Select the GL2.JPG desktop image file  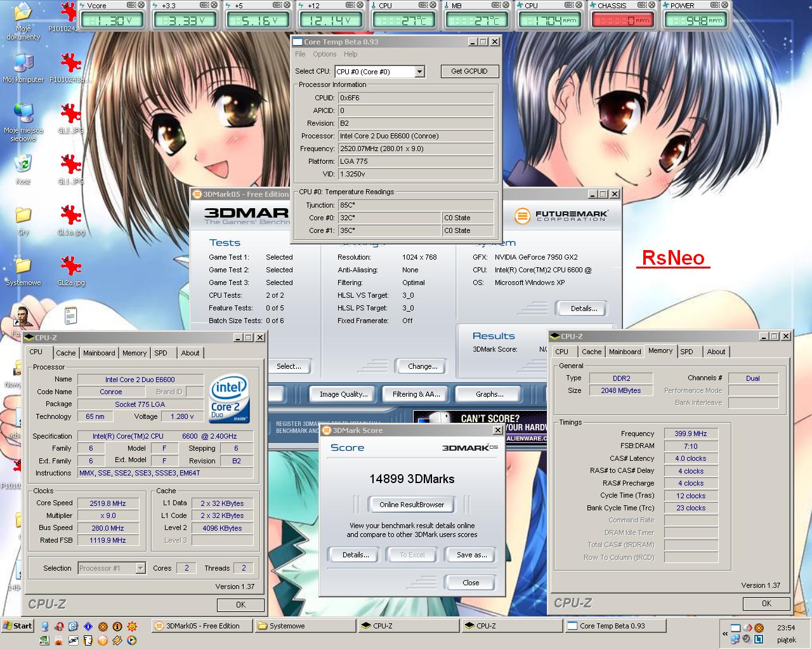(x=70, y=119)
